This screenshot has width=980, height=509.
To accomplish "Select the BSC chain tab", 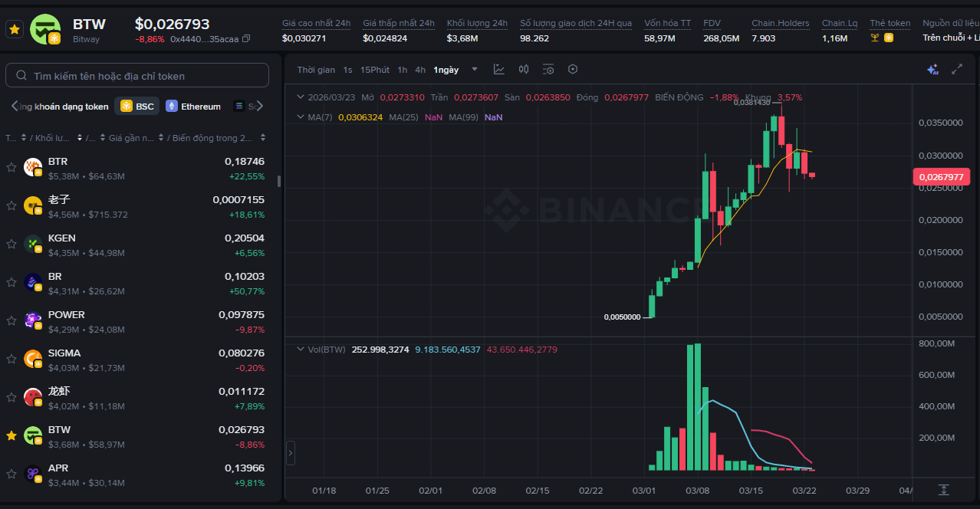I will pyautogui.click(x=137, y=107).
